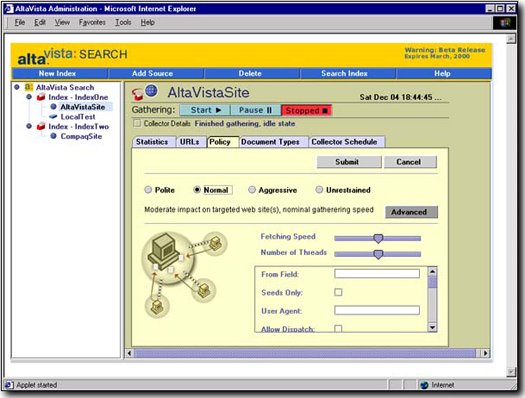Click the Fetching Speed slider handle

pyautogui.click(x=378, y=238)
